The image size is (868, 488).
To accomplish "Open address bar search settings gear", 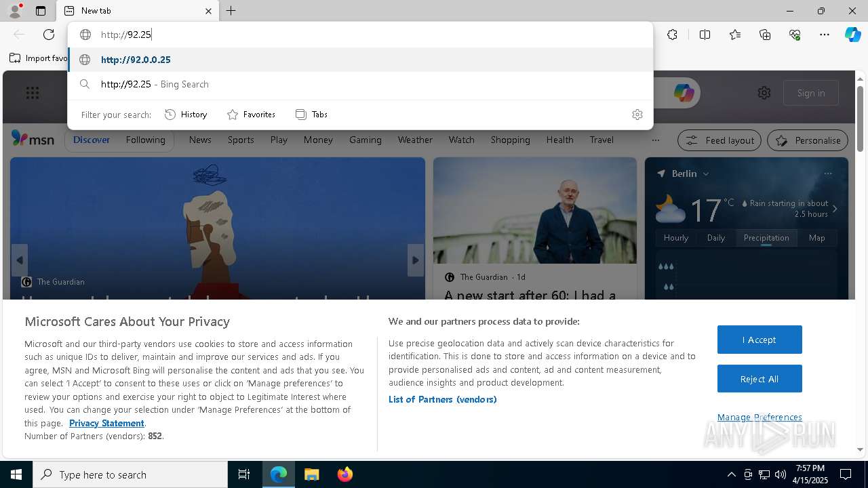I will click(637, 115).
